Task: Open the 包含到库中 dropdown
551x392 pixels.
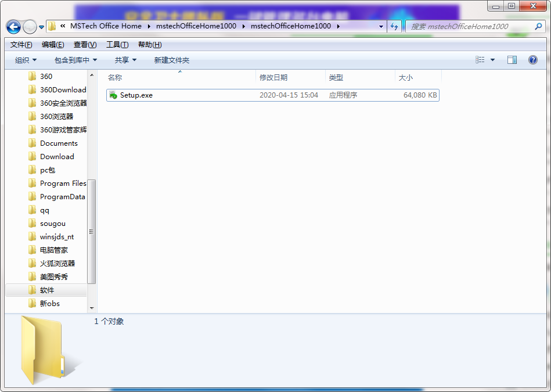Action: point(75,60)
